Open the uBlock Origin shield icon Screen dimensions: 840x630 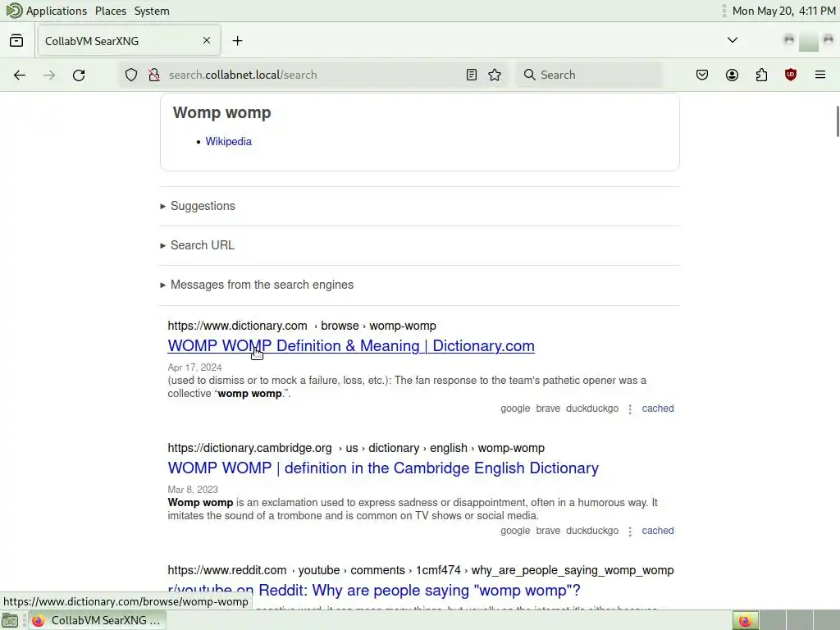coord(791,75)
